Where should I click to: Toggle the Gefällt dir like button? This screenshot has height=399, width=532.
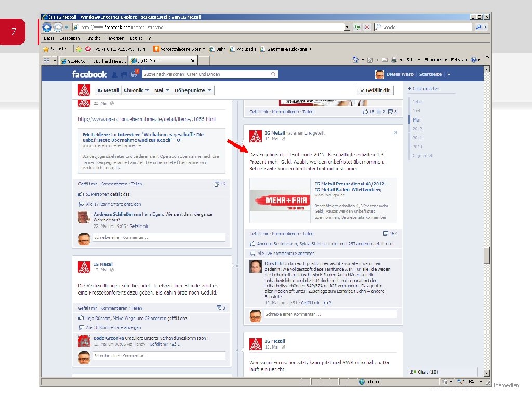coord(375,90)
